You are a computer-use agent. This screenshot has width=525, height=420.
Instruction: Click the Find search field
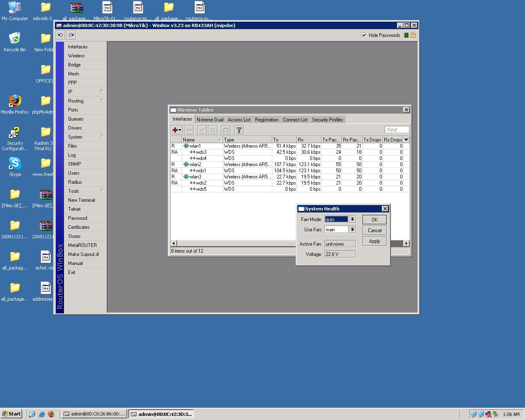397,130
